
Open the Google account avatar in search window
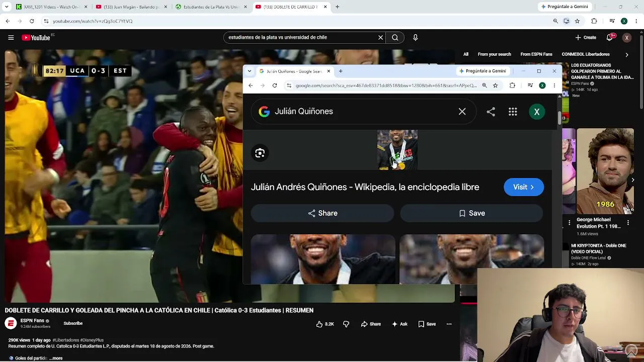537,112
